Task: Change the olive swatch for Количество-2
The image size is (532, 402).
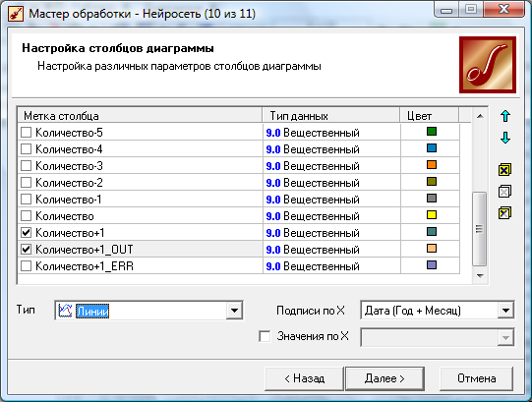Action: pos(432,182)
